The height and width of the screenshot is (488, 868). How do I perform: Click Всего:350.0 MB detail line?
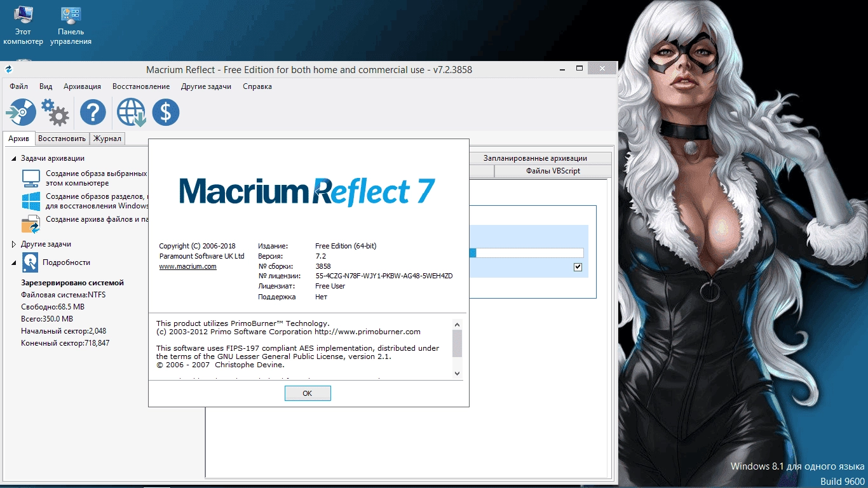coord(47,319)
